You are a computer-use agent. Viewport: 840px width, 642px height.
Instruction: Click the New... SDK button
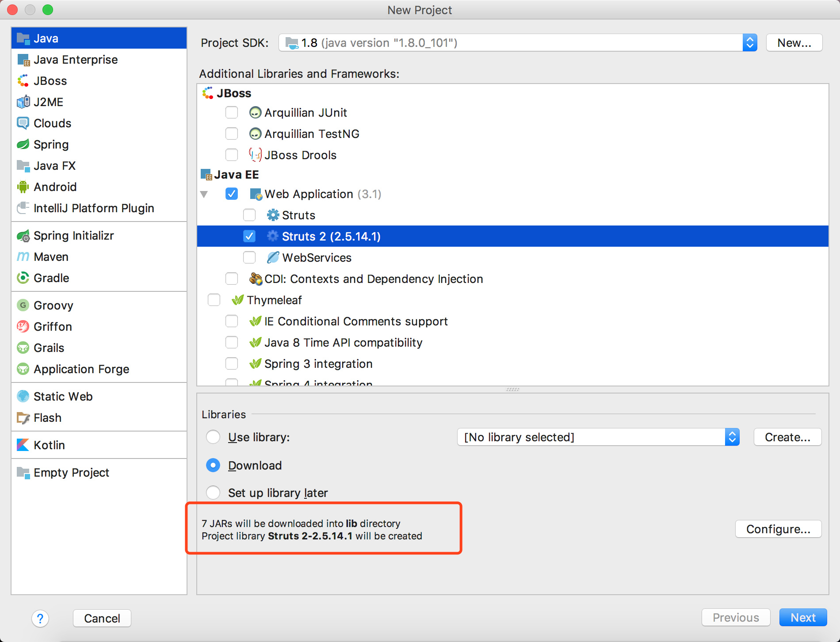click(x=794, y=43)
